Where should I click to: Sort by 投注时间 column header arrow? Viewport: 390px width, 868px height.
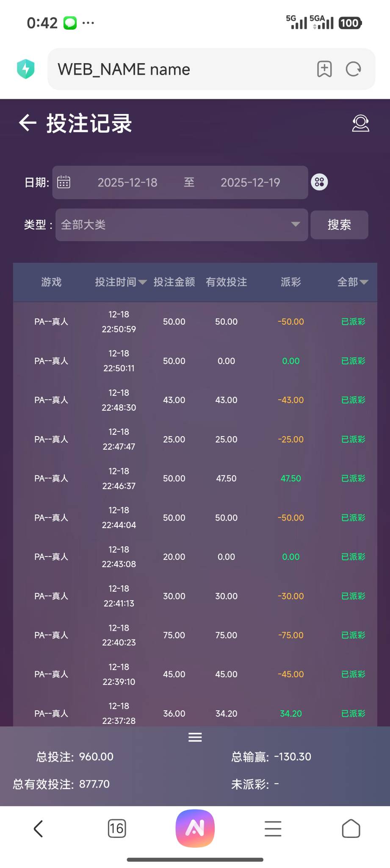[142, 282]
